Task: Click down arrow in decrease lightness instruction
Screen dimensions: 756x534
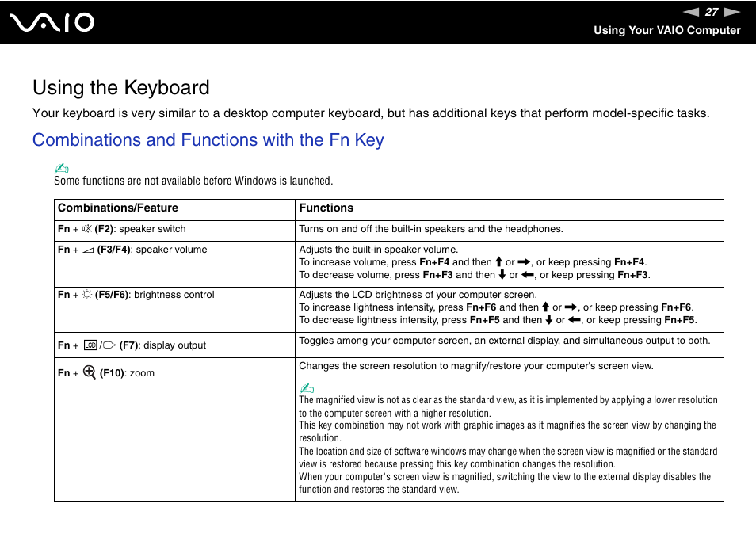Action: tap(548, 319)
